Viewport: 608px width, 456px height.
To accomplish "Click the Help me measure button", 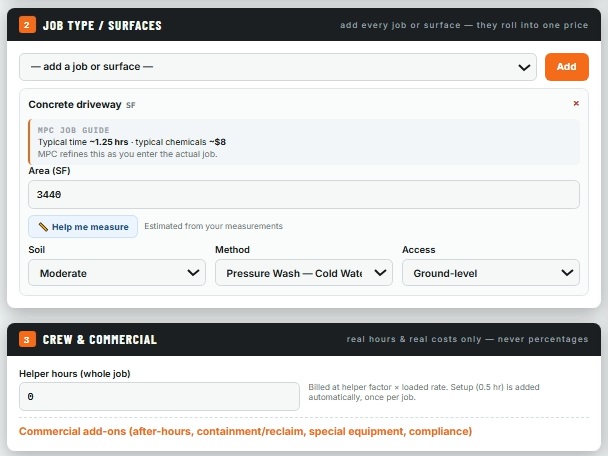I will pos(83,227).
